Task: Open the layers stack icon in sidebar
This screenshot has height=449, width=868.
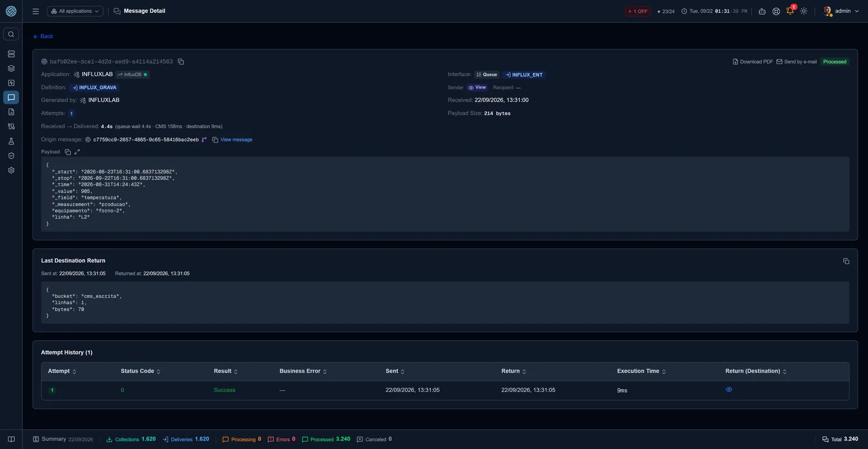Action: pos(11,68)
